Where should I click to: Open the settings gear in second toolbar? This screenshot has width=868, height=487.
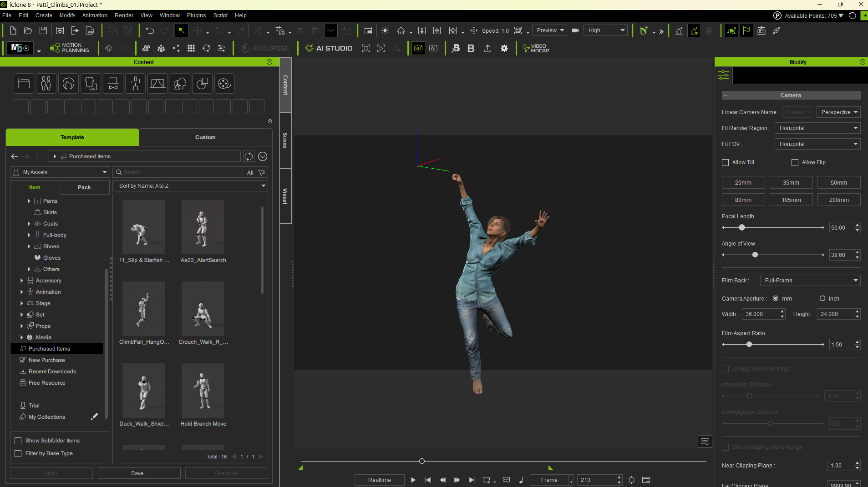tap(504, 48)
